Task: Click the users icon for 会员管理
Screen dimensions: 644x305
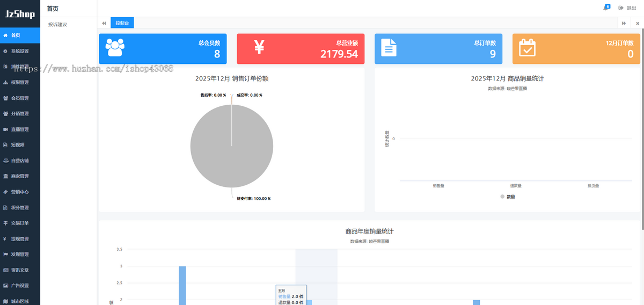Action: click(x=5, y=98)
